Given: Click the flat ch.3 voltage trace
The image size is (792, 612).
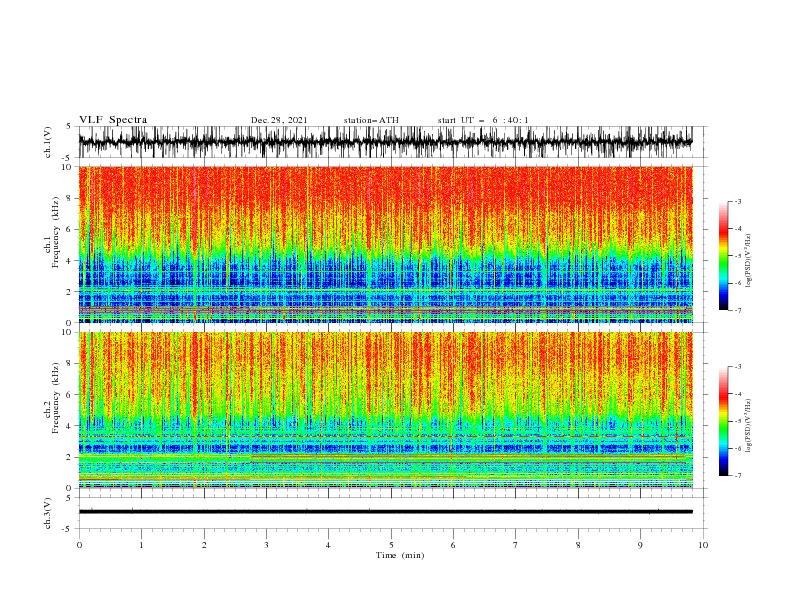Looking at the screenshot, I should pyautogui.click(x=385, y=512).
